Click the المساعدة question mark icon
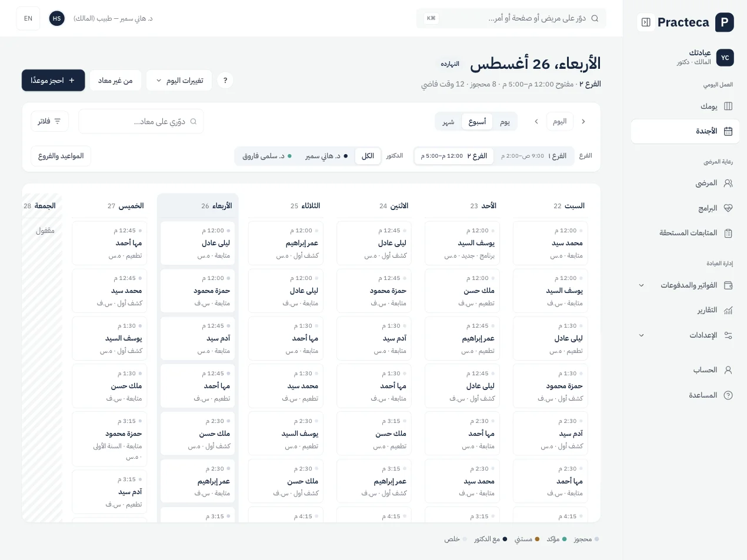The width and height of the screenshot is (747, 560). (728, 395)
